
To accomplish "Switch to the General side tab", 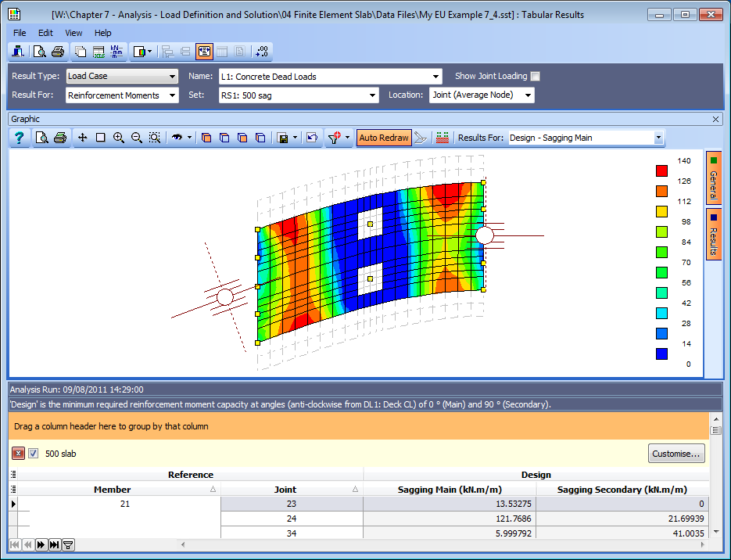I will tap(713, 178).
